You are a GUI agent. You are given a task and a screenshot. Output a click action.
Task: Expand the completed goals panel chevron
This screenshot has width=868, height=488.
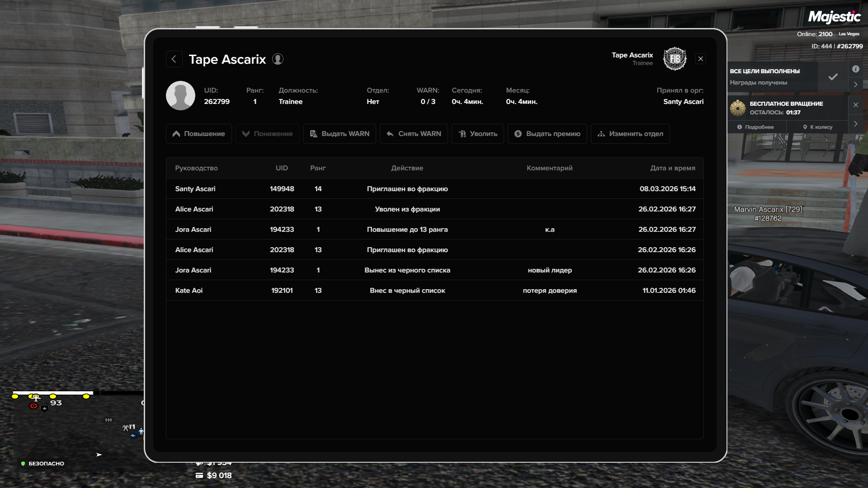pos(855,84)
